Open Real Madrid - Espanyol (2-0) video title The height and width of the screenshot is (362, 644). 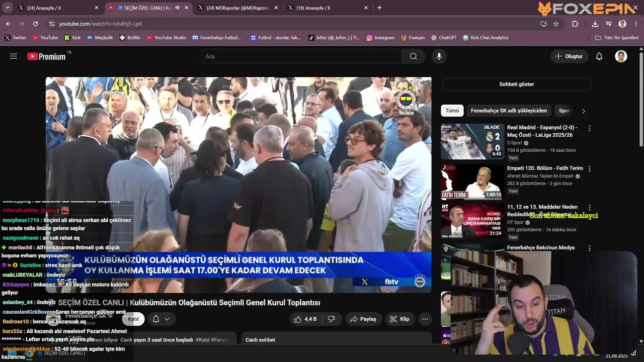542,131
